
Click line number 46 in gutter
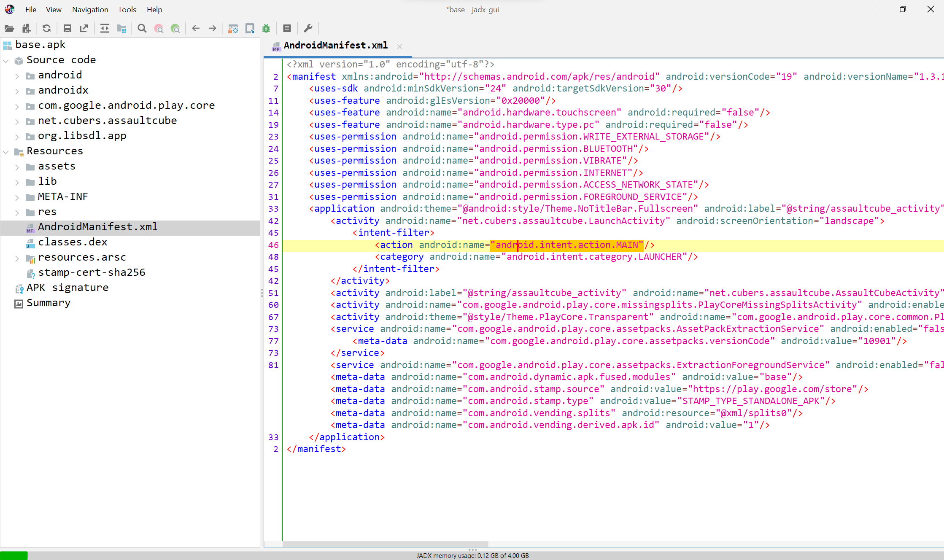click(x=273, y=245)
